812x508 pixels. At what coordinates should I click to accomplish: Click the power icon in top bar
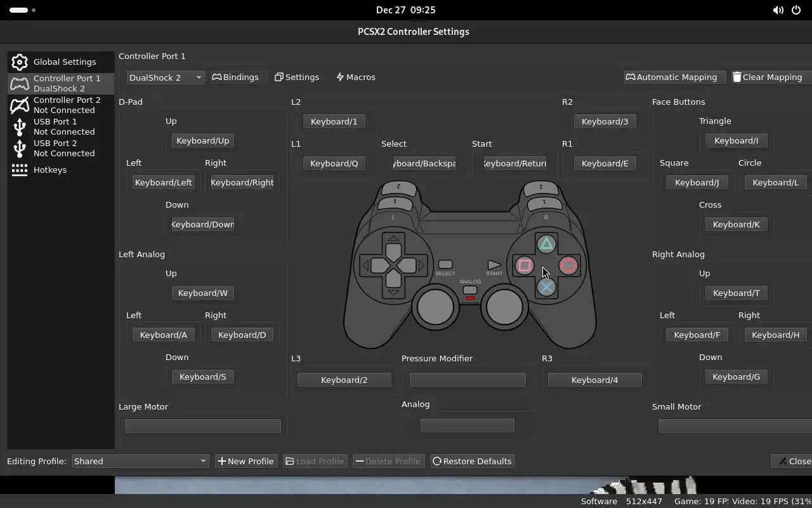796,10
